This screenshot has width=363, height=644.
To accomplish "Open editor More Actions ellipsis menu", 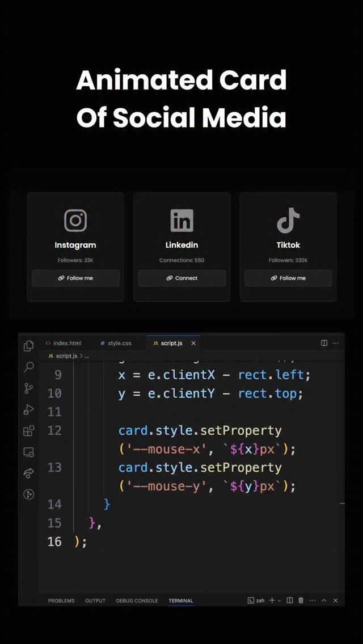I will (x=335, y=343).
